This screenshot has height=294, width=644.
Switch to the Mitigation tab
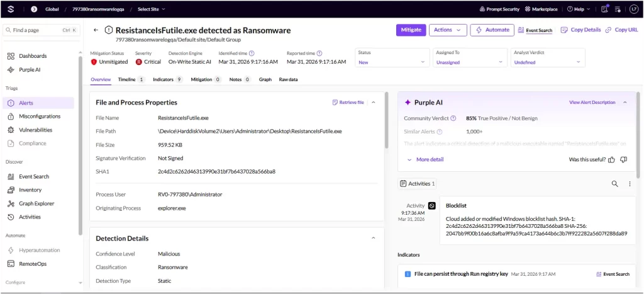[x=206, y=79]
